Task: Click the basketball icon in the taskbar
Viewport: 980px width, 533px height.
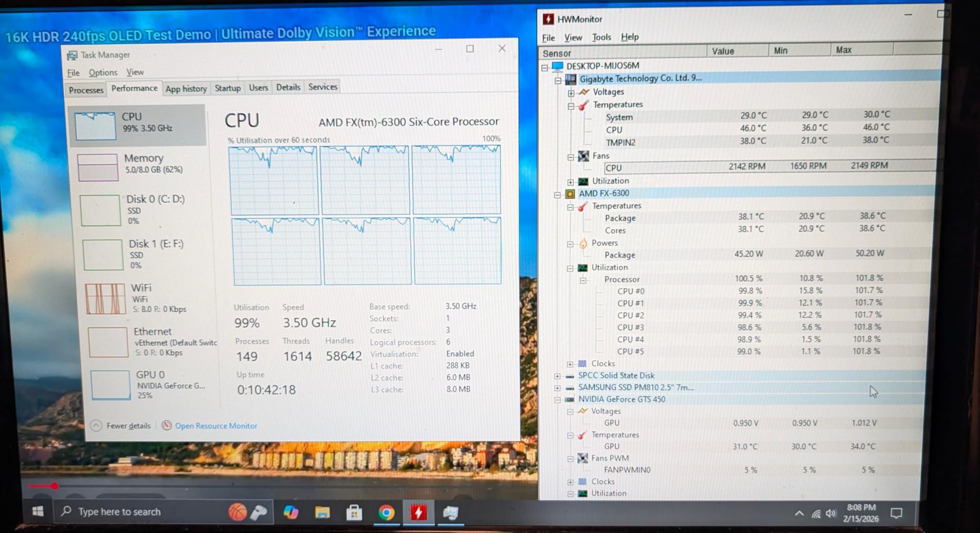Action: pyautogui.click(x=238, y=512)
